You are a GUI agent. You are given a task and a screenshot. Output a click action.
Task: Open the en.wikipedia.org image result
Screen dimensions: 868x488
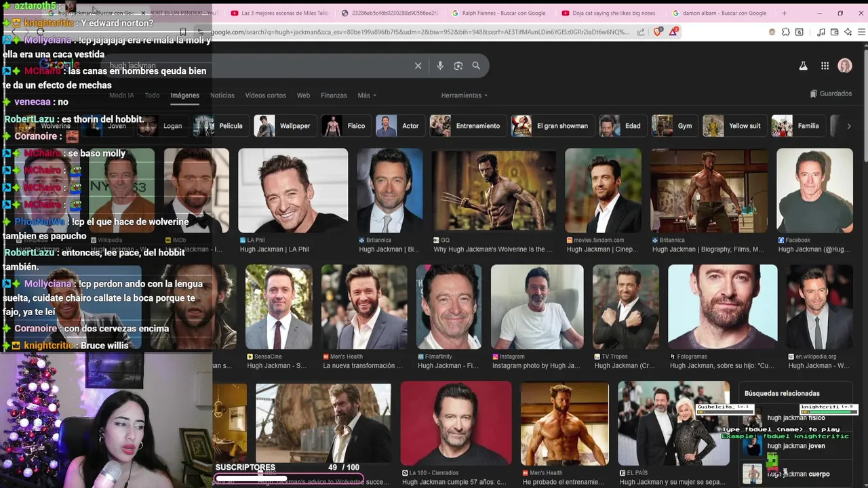820,307
